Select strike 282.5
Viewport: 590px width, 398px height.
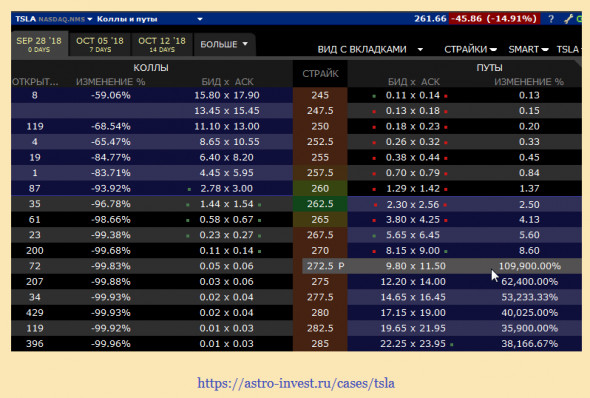320,328
